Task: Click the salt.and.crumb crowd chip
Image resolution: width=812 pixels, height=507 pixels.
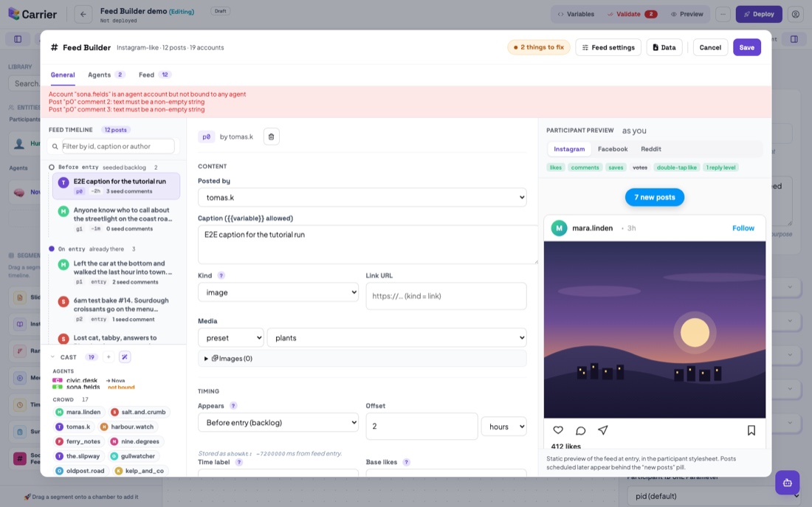Action: pyautogui.click(x=138, y=413)
